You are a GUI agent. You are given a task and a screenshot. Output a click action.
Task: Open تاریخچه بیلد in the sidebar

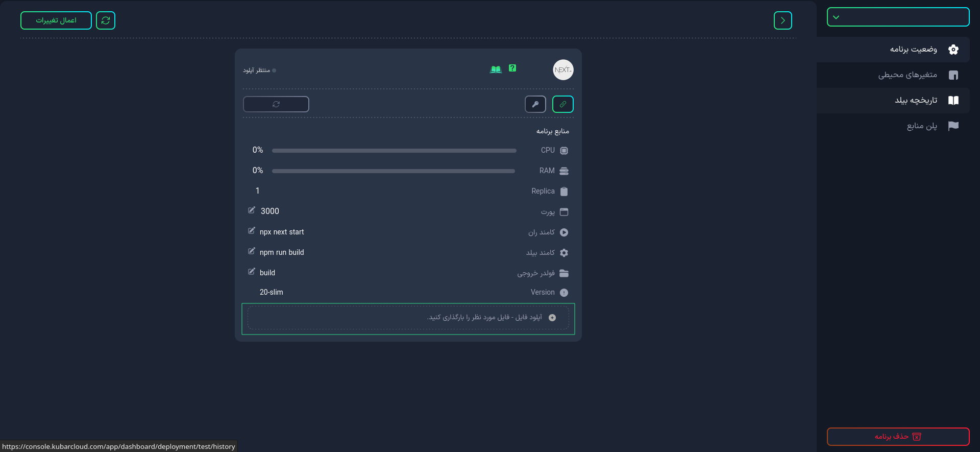[893, 101]
